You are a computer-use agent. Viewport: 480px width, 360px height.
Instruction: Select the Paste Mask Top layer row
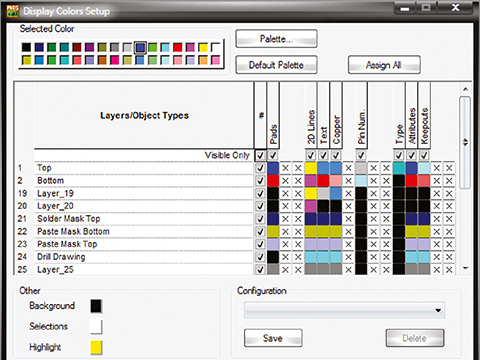click(143, 244)
